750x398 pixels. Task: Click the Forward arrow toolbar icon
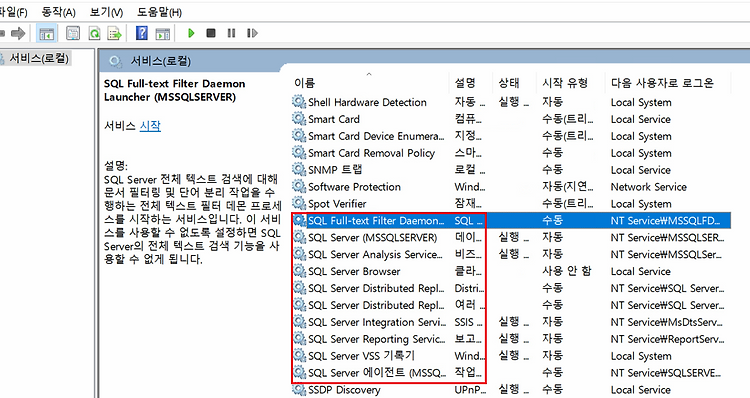[18, 33]
